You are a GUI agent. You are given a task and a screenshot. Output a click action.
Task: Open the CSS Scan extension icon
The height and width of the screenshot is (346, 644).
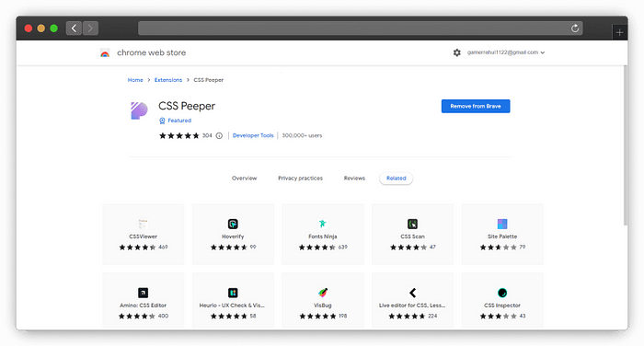click(412, 224)
